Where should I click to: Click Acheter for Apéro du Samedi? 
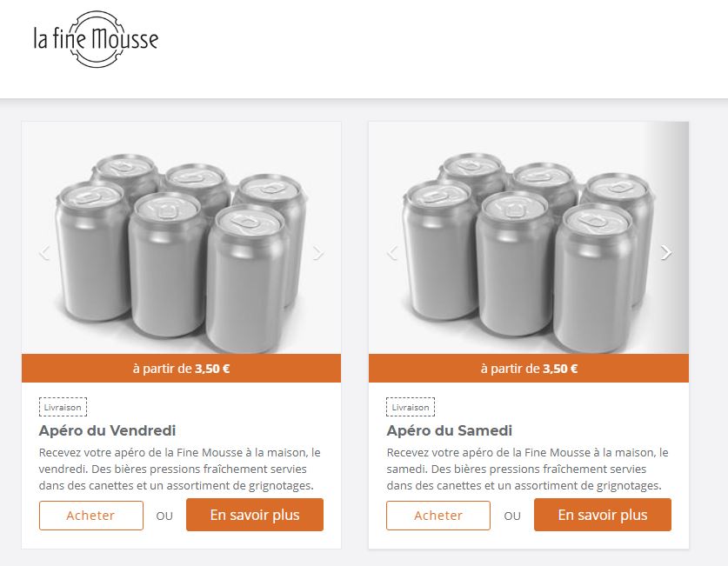coord(438,516)
